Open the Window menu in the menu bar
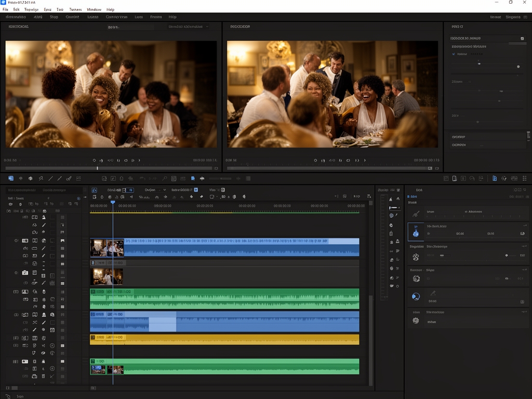Image resolution: width=532 pixels, height=399 pixels. tap(94, 9)
